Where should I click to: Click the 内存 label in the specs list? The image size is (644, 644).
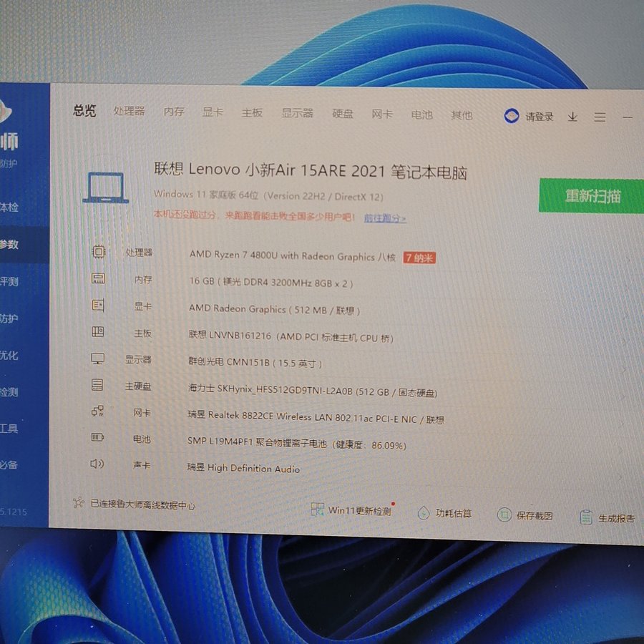click(143, 280)
